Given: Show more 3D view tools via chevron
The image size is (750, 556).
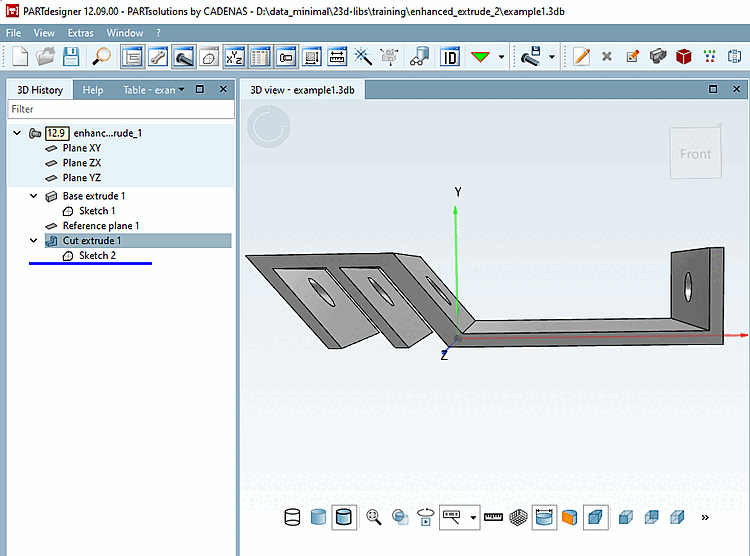Looking at the screenshot, I should click(x=705, y=518).
